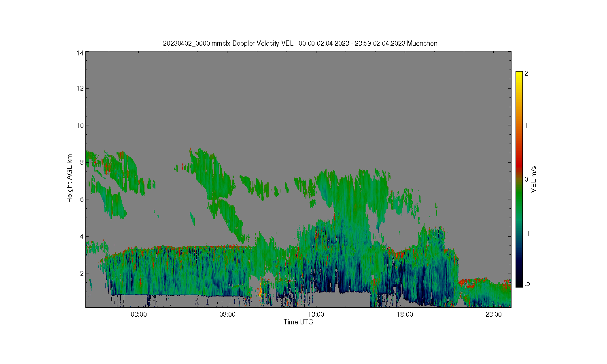Click the '08:00' time tick label
This screenshot has width=607, height=364.
227,315
